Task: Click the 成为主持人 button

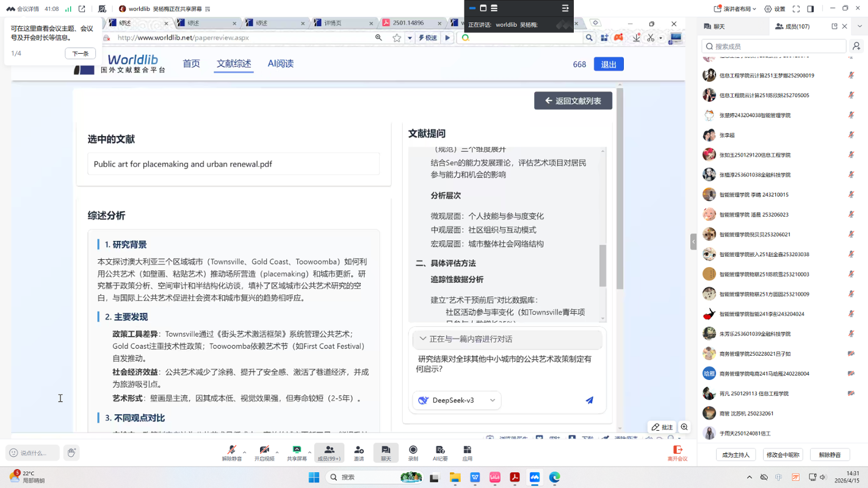Action: click(736, 454)
